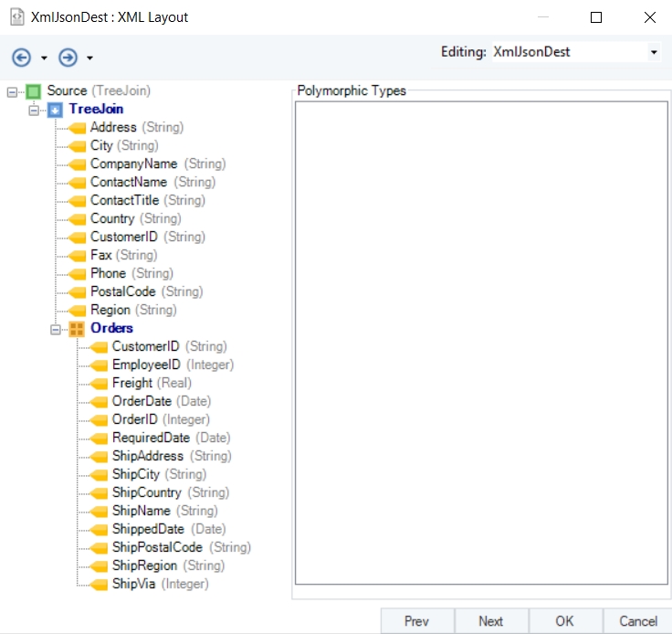Confirm with the OK button
This screenshot has height=634, width=672.
coord(565,620)
